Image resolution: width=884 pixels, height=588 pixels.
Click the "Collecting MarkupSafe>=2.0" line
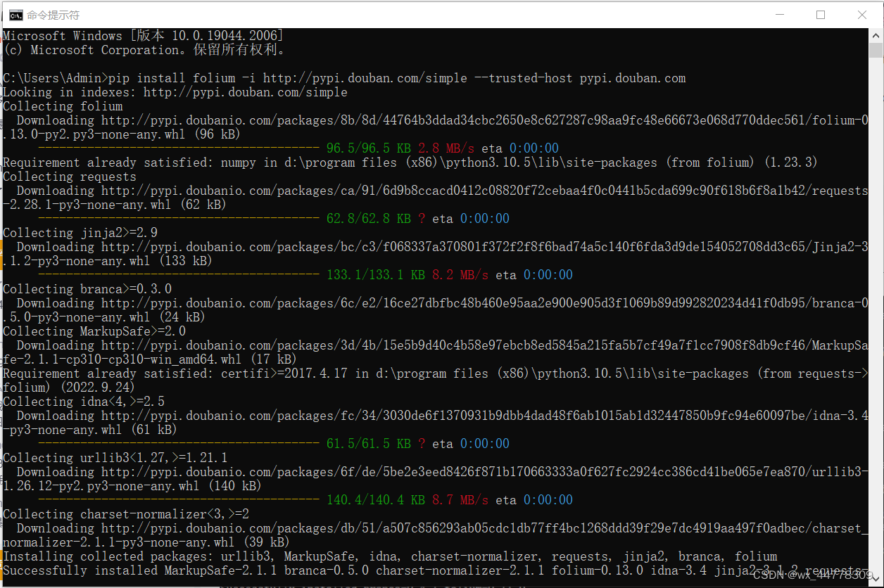[94, 331]
